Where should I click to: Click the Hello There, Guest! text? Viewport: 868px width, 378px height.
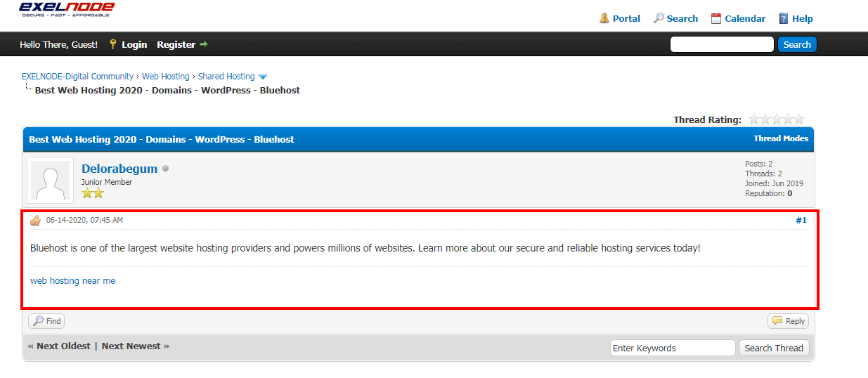[x=58, y=44]
